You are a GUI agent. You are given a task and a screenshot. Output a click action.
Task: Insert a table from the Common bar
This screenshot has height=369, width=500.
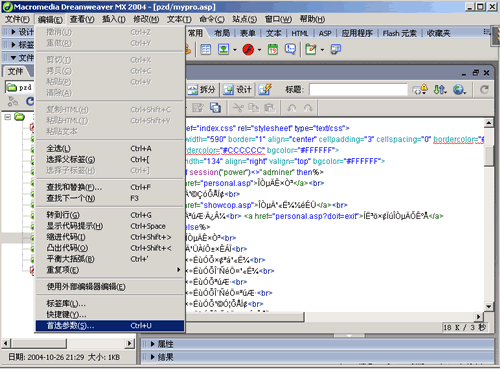coord(205,50)
